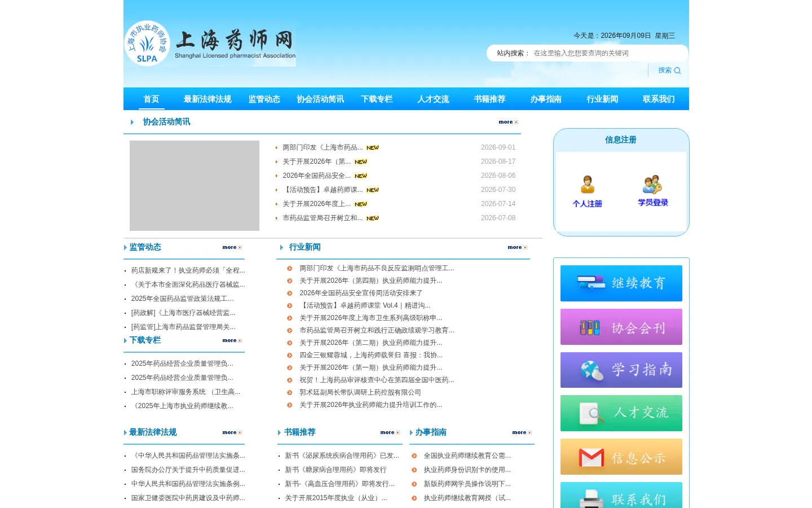Screen dimensions: 812x508
Task: Select 行业新闻 in the navigation bar
Action: pos(602,99)
